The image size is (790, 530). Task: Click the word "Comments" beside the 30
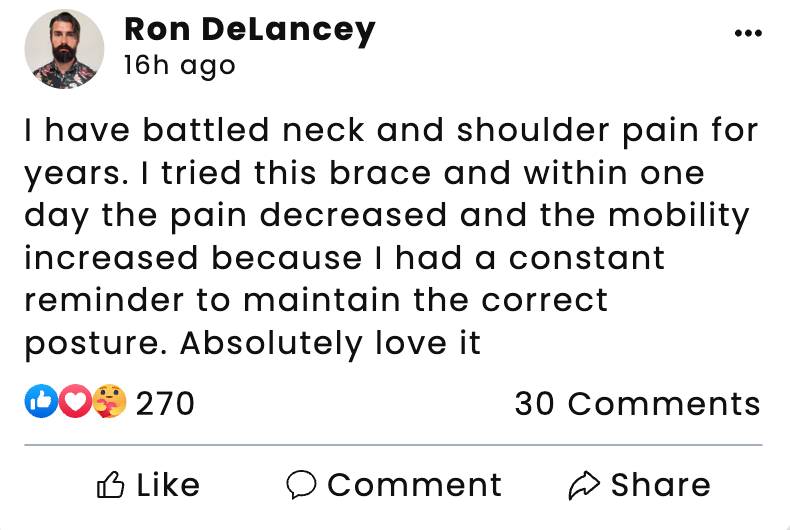click(x=664, y=404)
